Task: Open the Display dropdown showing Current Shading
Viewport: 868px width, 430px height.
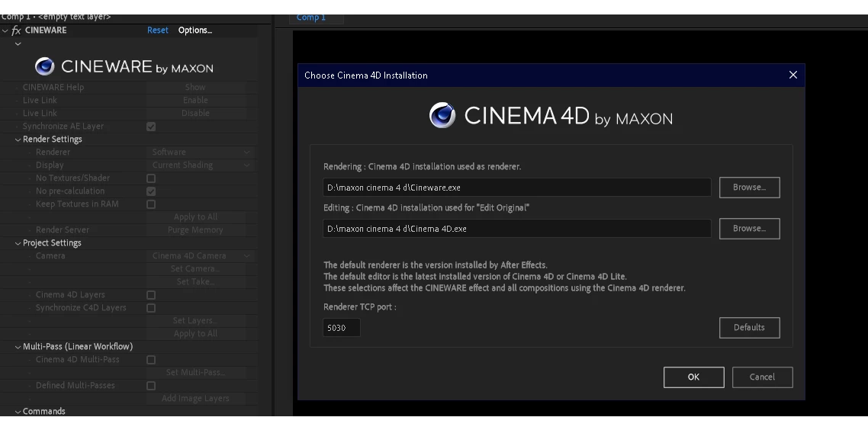Action: pyautogui.click(x=201, y=165)
